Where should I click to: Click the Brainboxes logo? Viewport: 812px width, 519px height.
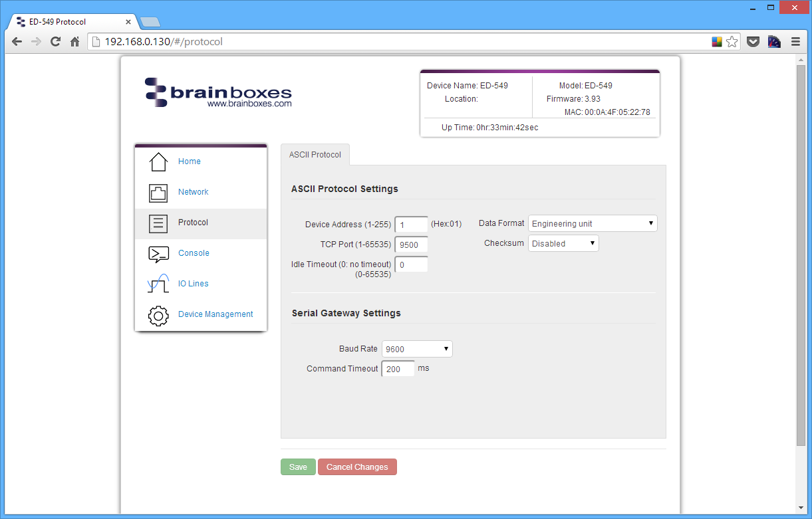pos(217,92)
